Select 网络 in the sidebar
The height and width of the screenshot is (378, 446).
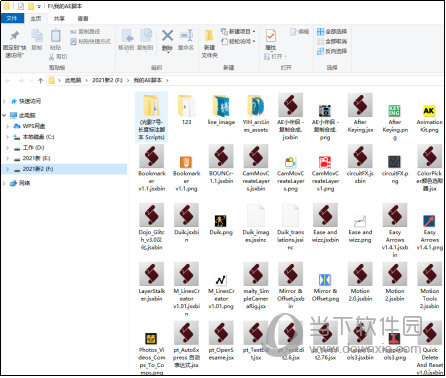(20, 183)
